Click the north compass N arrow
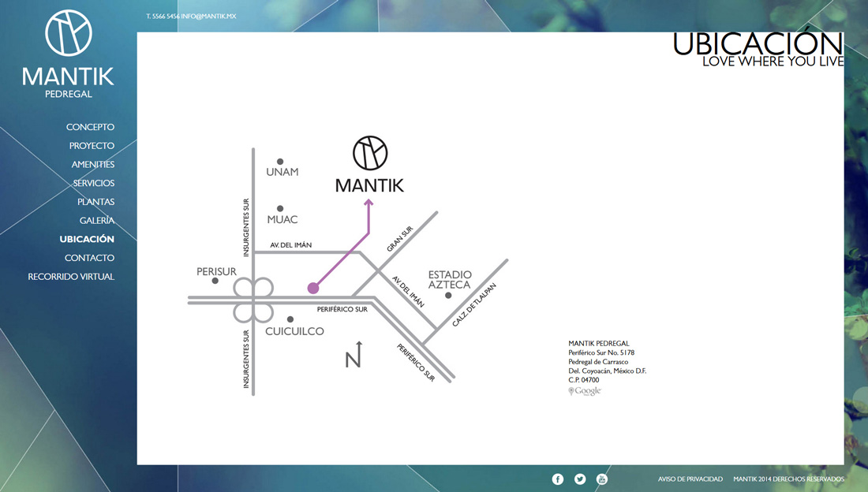868x492 pixels. (x=354, y=356)
